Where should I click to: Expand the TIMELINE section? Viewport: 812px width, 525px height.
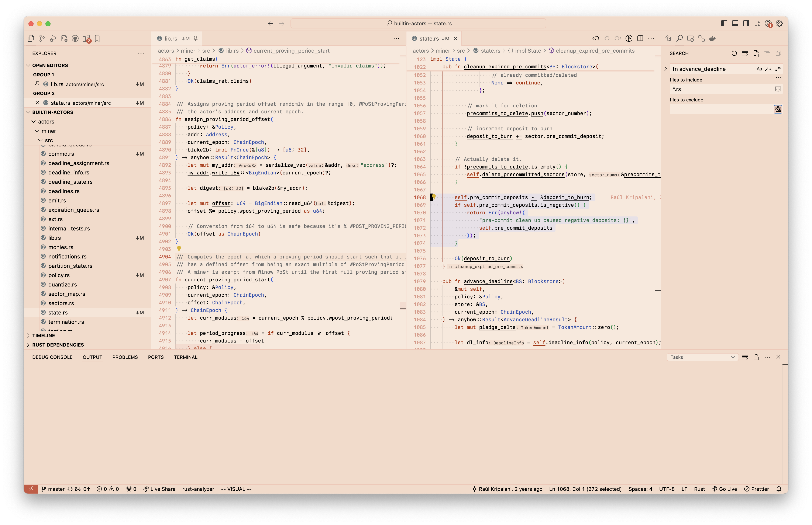pos(43,335)
